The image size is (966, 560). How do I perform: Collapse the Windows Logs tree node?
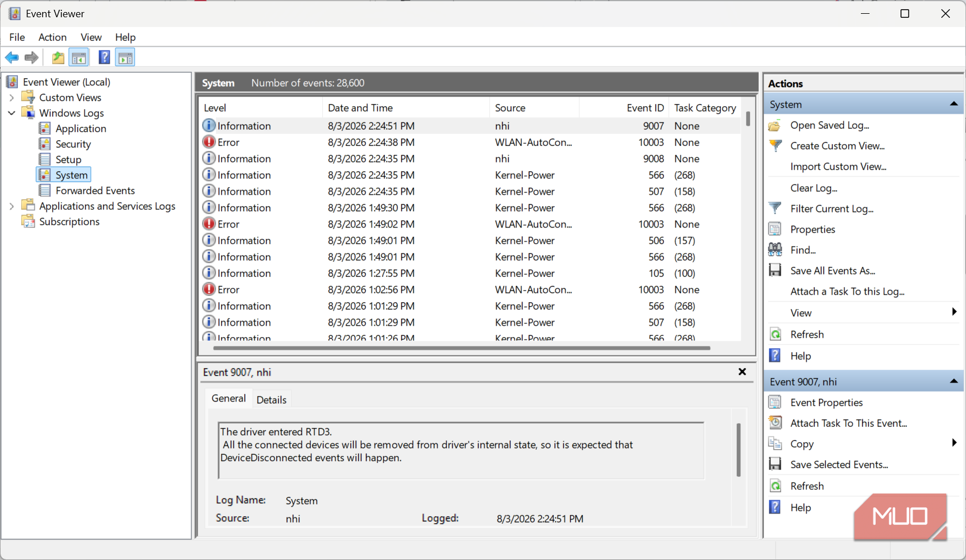pos(11,113)
